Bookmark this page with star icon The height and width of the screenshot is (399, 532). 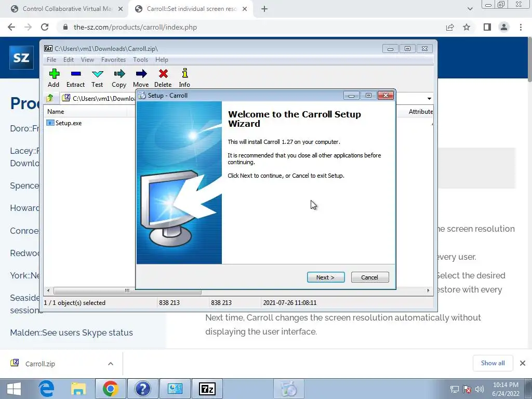click(x=467, y=27)
